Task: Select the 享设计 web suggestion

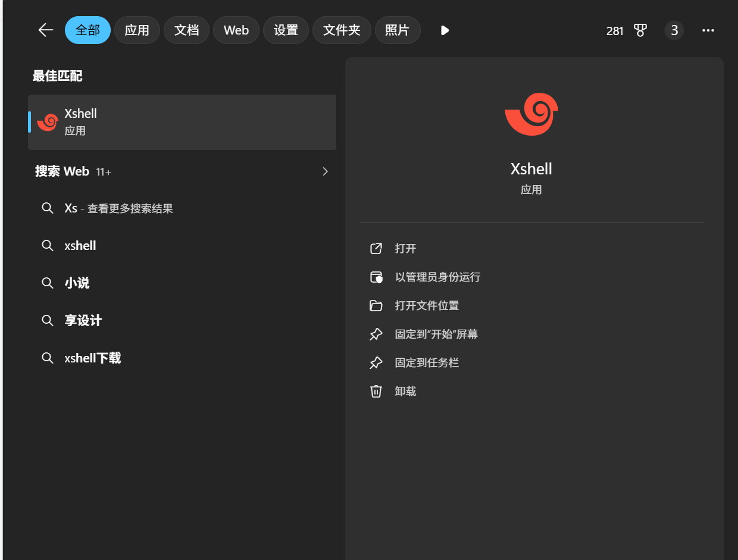Action: click(182, 321)
